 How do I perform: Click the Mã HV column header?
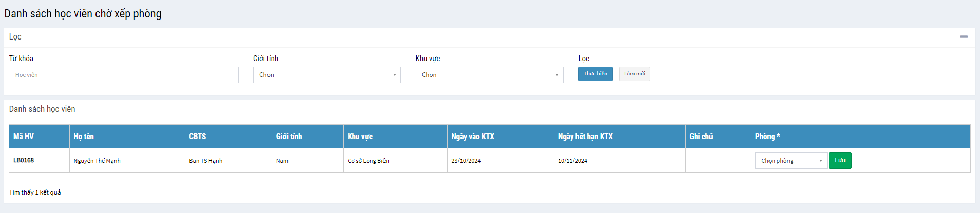point(24,137)
